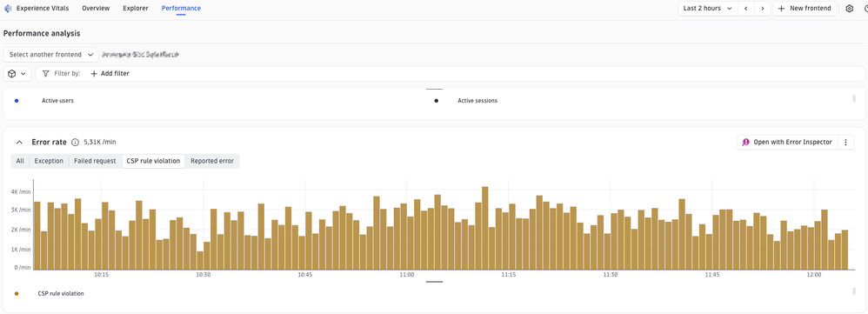
Task: Open the settings gear icon
Action: point(850,9)
